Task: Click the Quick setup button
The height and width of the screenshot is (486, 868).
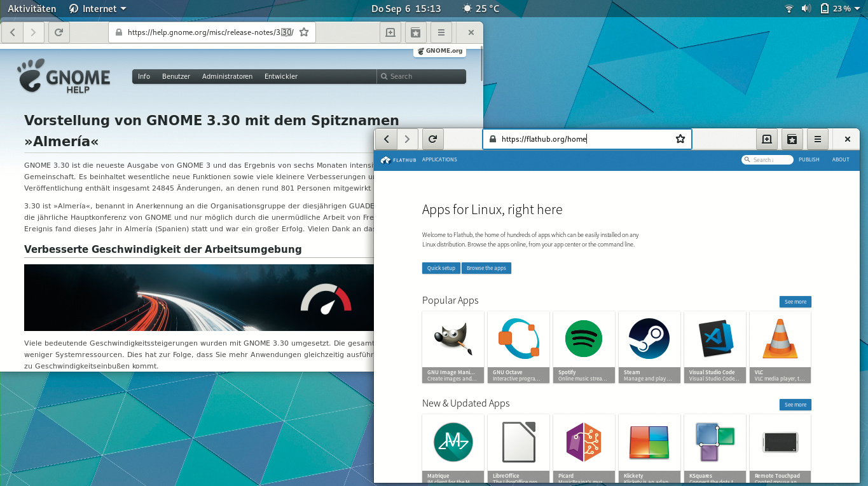Action: click(441, 268)
